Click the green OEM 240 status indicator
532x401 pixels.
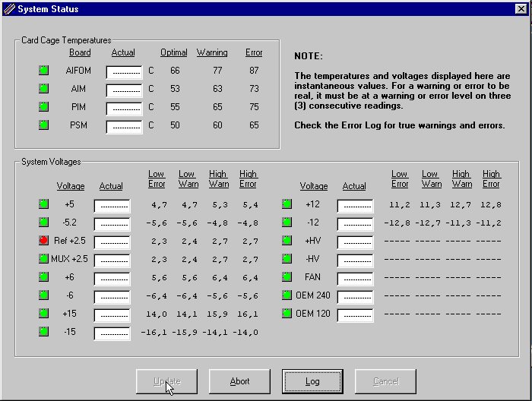click(287, 295)
